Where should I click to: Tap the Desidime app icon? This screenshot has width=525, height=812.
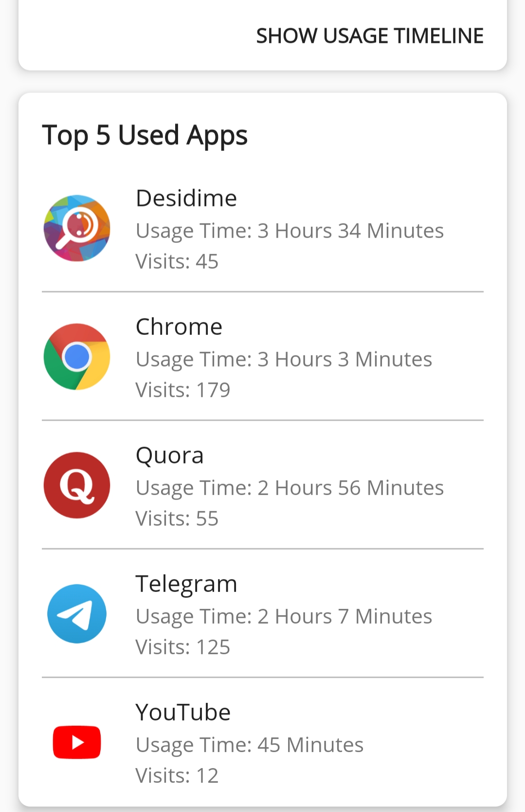pos(77,228)
